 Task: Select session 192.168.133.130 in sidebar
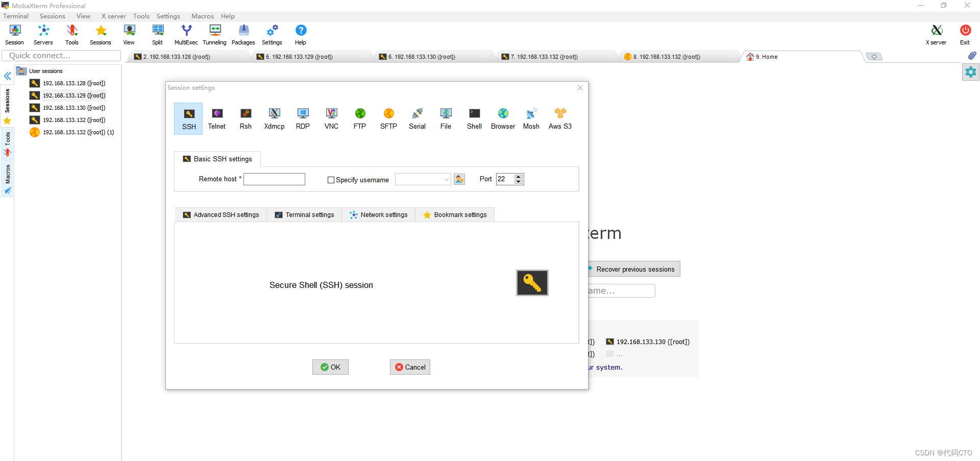click(67, 108)
